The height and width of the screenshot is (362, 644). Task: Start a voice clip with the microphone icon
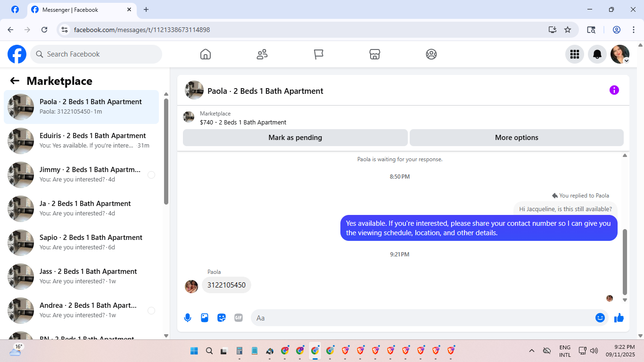pos(188,318)
